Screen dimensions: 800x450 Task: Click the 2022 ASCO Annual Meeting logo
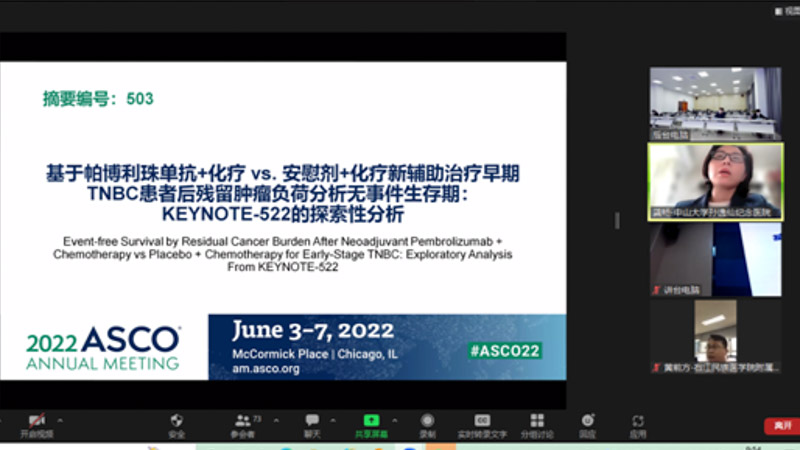(103, 348)
